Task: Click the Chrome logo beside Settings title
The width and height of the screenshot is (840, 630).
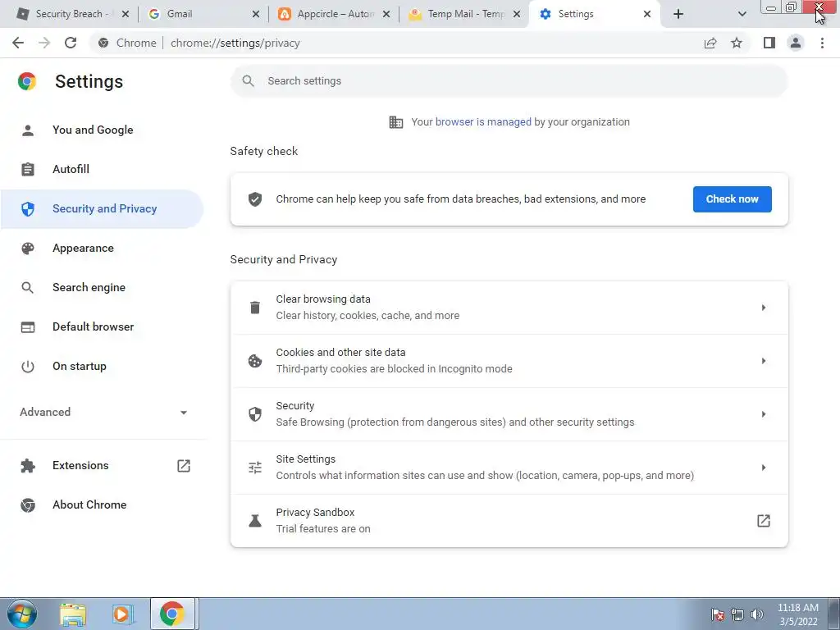Action: (x=27, y=81)
